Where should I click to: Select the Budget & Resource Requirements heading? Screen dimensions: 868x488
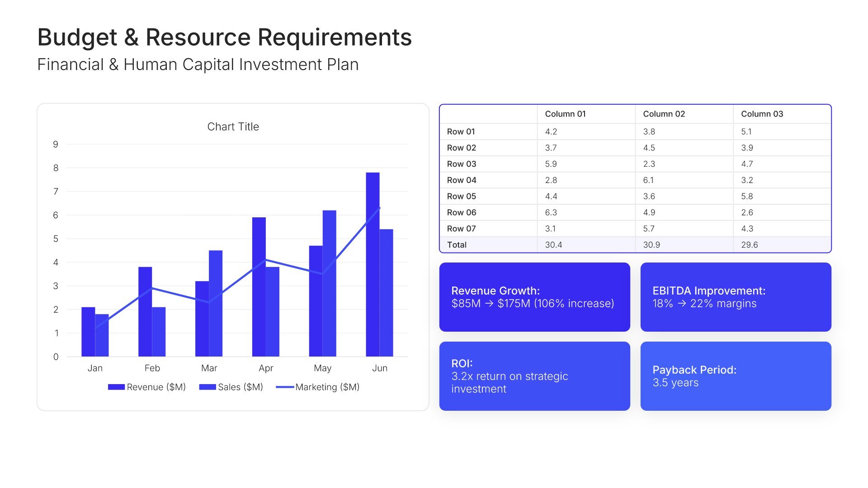coord(224,37)
